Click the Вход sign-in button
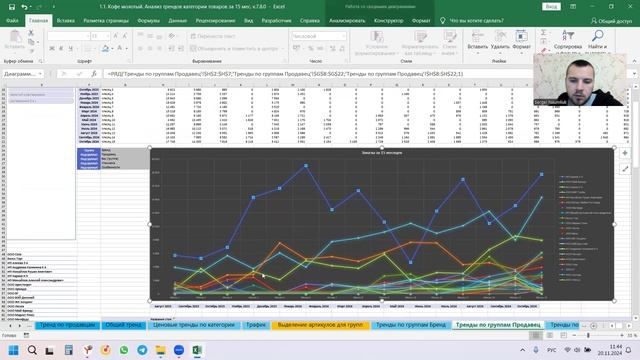This screenshot has width=640, height=360. (x=551, y=7)
